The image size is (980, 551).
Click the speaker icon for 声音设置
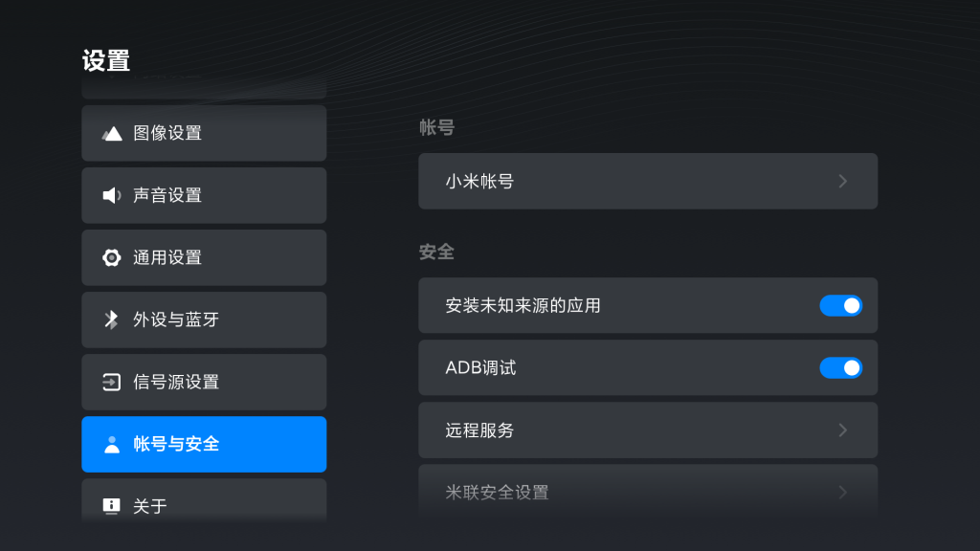(x=112, y=195)
